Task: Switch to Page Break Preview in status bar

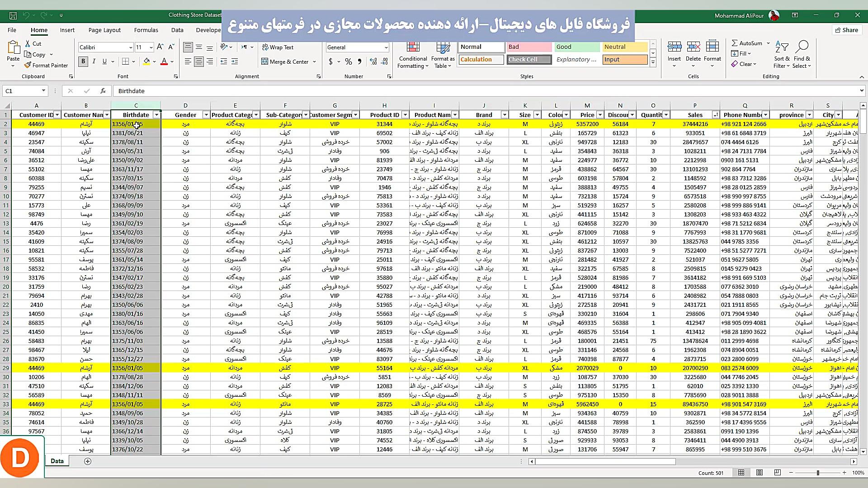Action: click(x=778, y=473)
